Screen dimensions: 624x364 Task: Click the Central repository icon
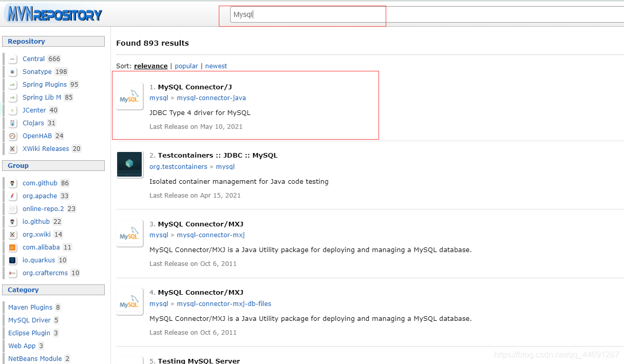click(x=13, y=59)
